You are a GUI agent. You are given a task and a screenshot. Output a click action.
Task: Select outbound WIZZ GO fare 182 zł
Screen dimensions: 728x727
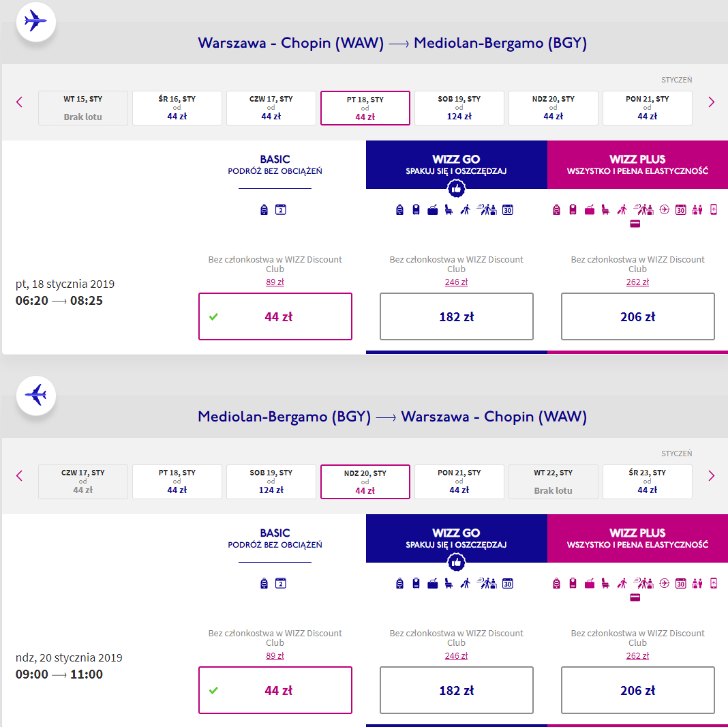(457, 316)
